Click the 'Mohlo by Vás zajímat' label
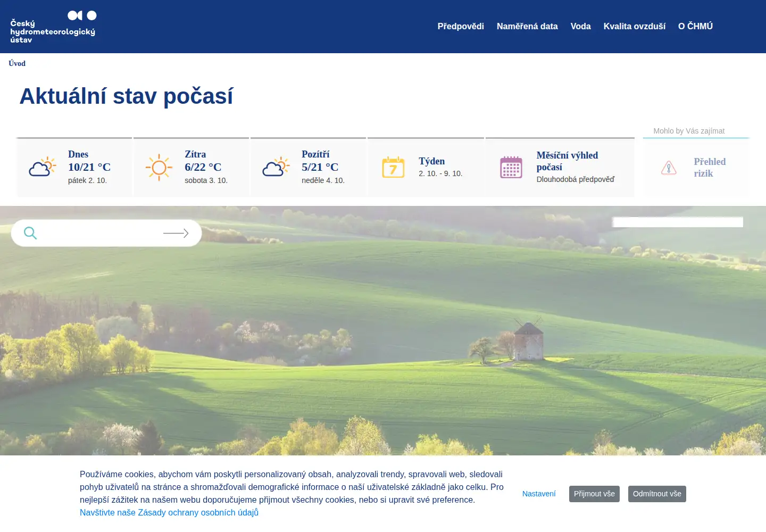The height and width of the screenshot is (532, 766). tap(689, 131)
